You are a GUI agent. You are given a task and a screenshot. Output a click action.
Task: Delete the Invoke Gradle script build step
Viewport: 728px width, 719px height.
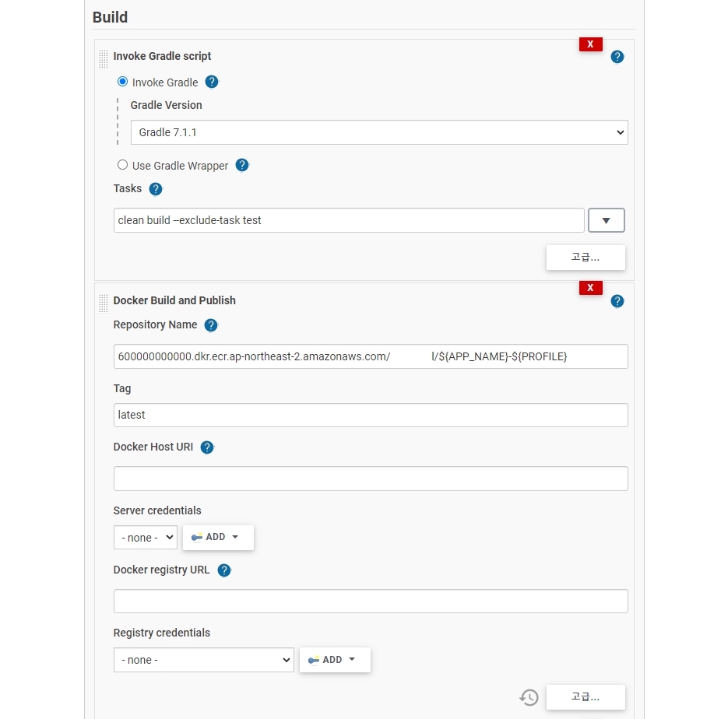[x=590, y=44]
